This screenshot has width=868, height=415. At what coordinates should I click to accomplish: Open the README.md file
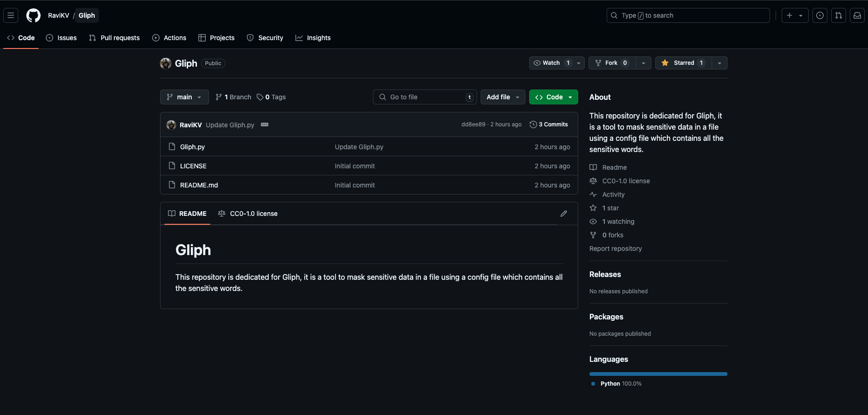click(x=199, y=185)
